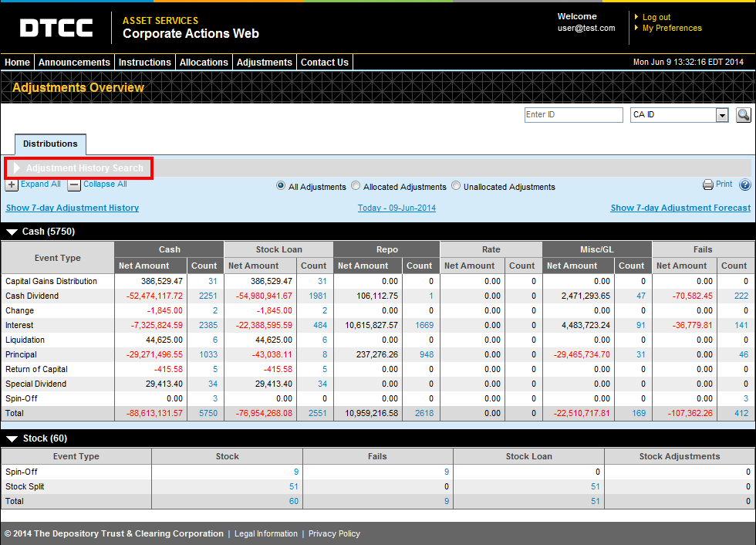This screenshot has height=545, width=756.
Task: Open the blue help question mark icon
Action: pos(745,184)
